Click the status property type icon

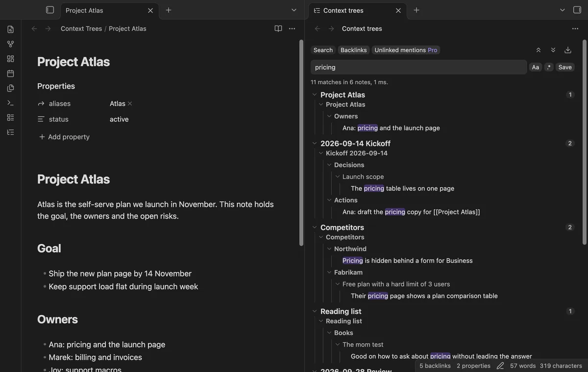(41, 119)
